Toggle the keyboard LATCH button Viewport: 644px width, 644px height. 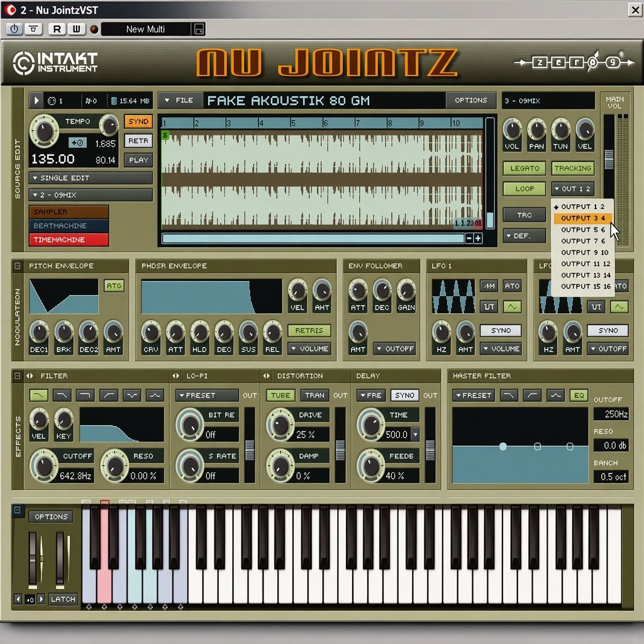(63, 599)
